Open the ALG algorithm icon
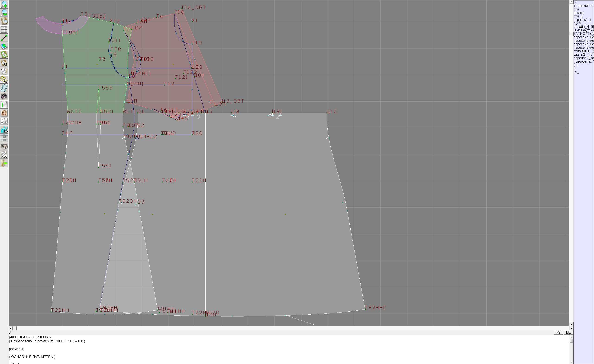This screenshot has height=364, width=594. click(x=4, y=155)
